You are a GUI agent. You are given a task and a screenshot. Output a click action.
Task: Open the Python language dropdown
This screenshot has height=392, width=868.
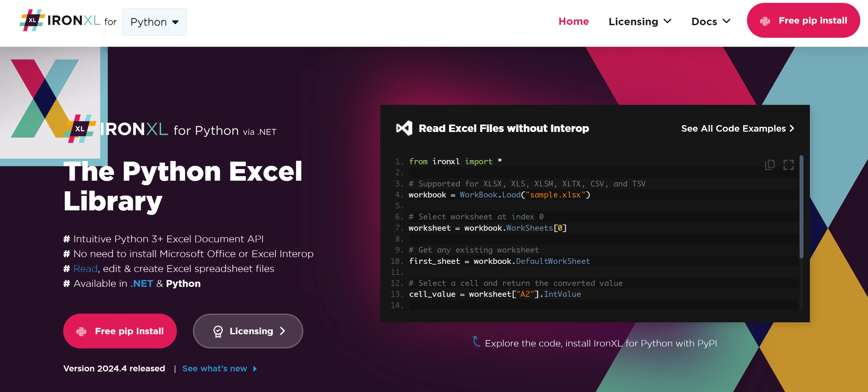(x=154, y=22)
